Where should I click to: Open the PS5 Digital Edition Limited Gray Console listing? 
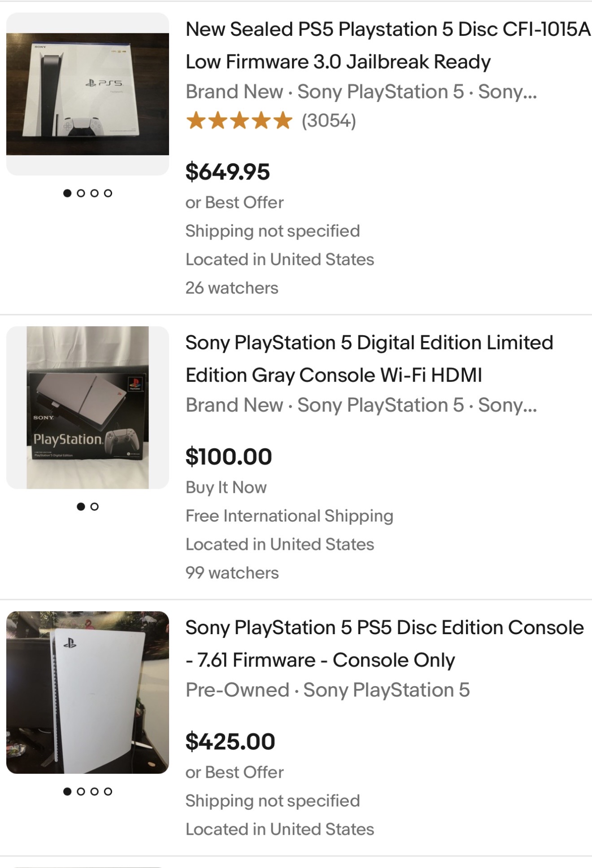coord(369,359)
